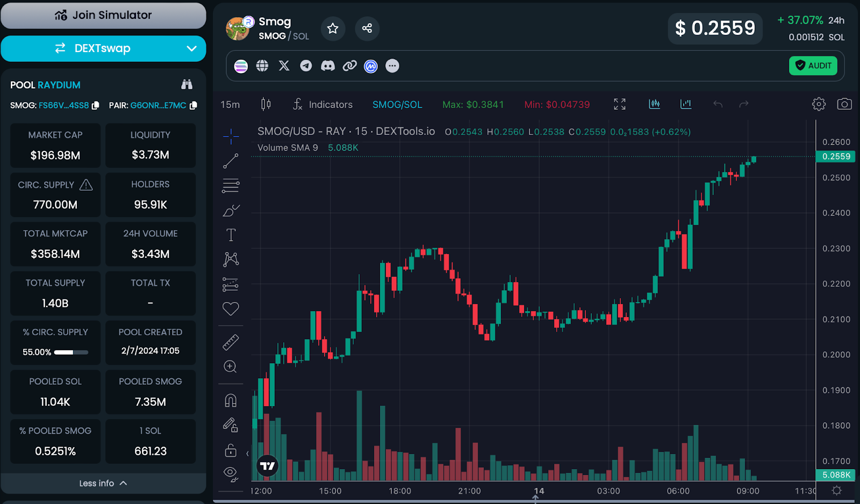Screen dimensions: 860x504
Task: Click the 55.00% circ. supply progress bar
Action: tap(71, 352)
